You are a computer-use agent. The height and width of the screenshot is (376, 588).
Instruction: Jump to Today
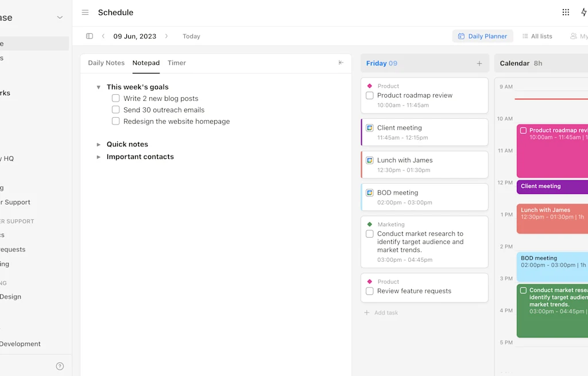coord(191,36)
